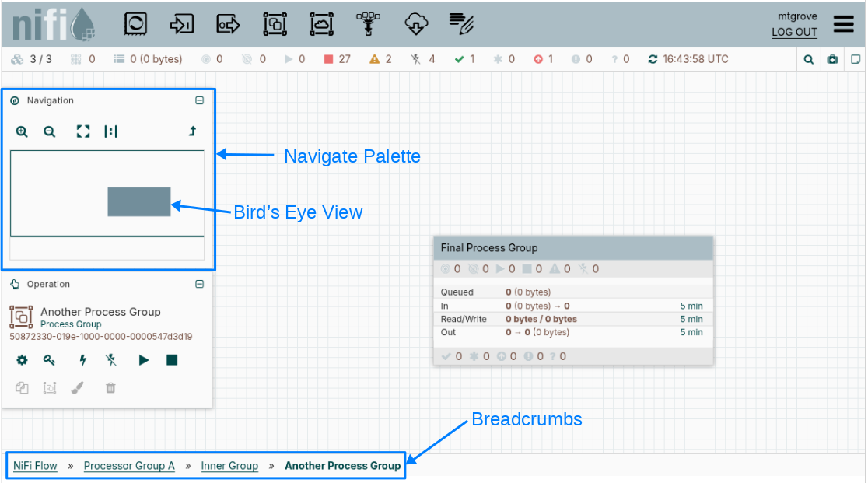Select the Input Port toolbar icon
Viewport: 868px width, 483px height.
pyautogui.click(x=181, y=24)
